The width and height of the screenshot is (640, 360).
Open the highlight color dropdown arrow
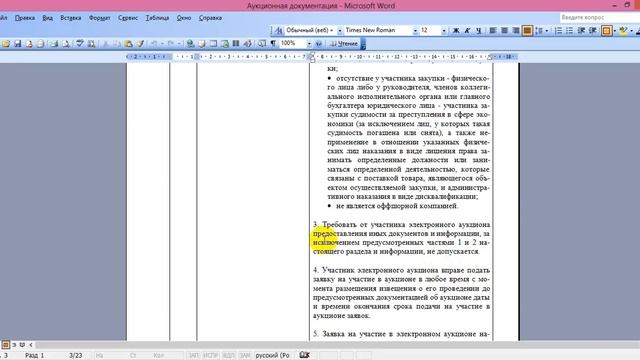coord(631,31)
